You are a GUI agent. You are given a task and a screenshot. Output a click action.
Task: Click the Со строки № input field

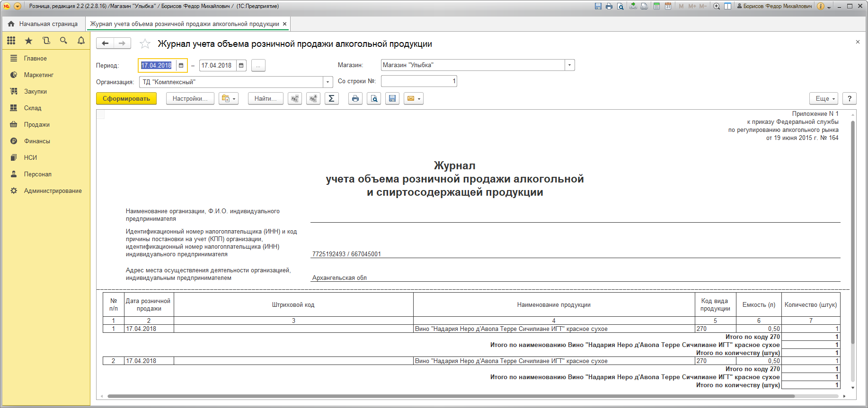point(419,81)
